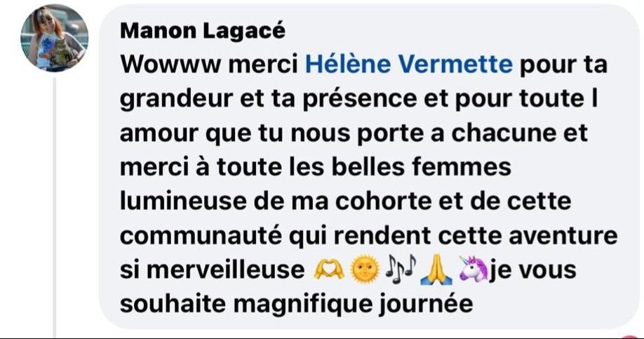
Task: Click the sun face emoji
Action: coord(364,270)
